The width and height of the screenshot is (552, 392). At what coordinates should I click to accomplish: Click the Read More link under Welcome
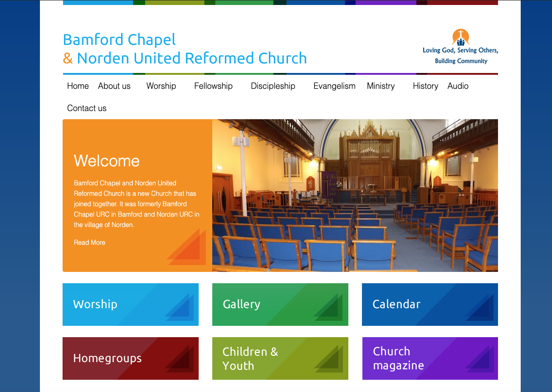89,242
